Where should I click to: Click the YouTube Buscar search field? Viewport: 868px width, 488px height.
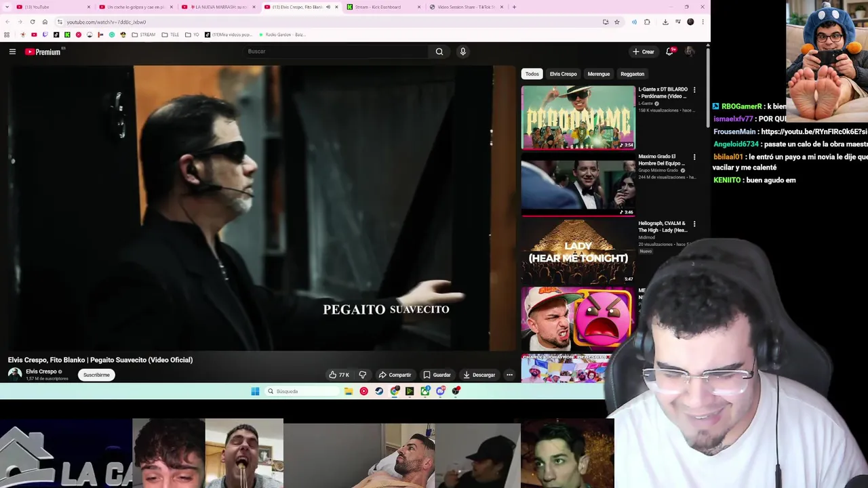pos(336,52)
